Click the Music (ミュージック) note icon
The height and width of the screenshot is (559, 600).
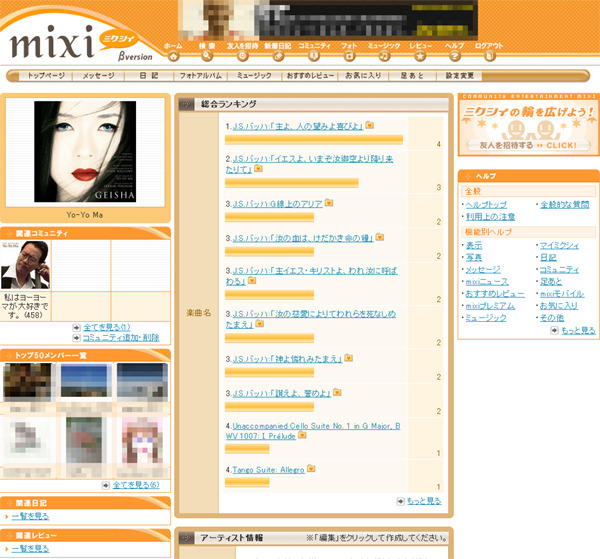pos(384,56)
